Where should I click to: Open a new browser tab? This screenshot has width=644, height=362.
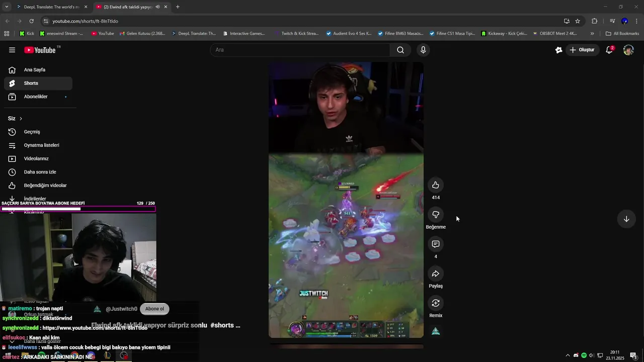(178, 7)
